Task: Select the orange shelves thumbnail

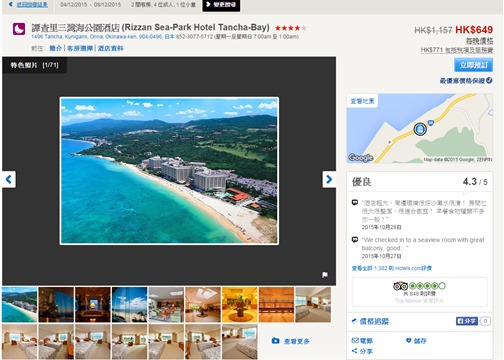Action: [276, 305]
